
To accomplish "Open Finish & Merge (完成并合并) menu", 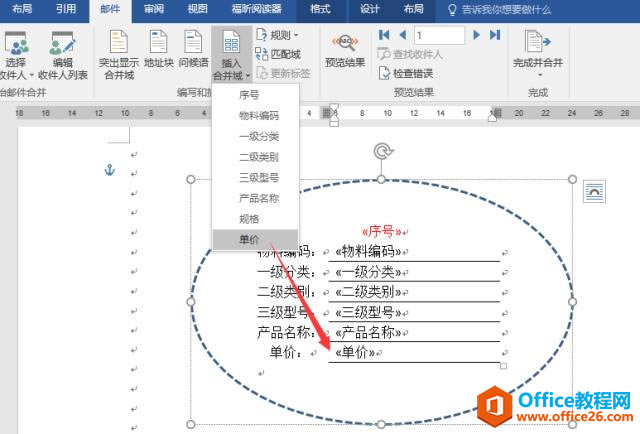I will [x=538, y=54].
